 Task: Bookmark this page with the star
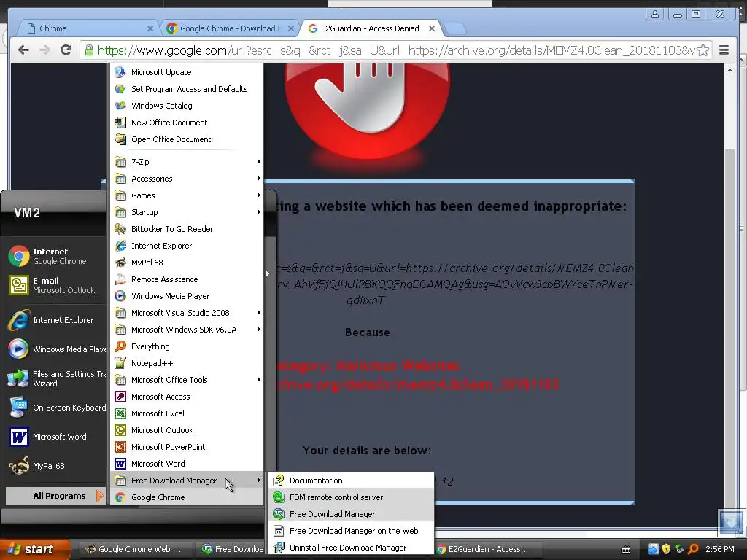(x=703, y=50)
